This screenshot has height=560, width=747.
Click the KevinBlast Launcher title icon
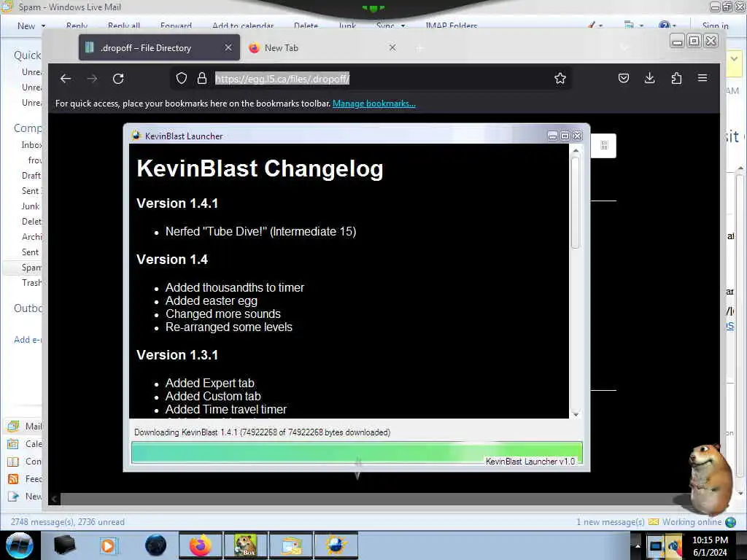coord(136,136)
